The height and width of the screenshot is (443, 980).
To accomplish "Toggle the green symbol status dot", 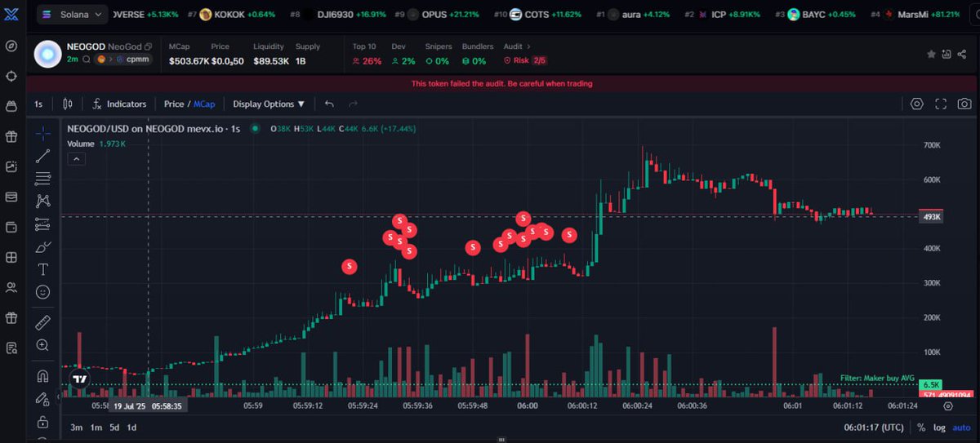I will pos(256,128).
